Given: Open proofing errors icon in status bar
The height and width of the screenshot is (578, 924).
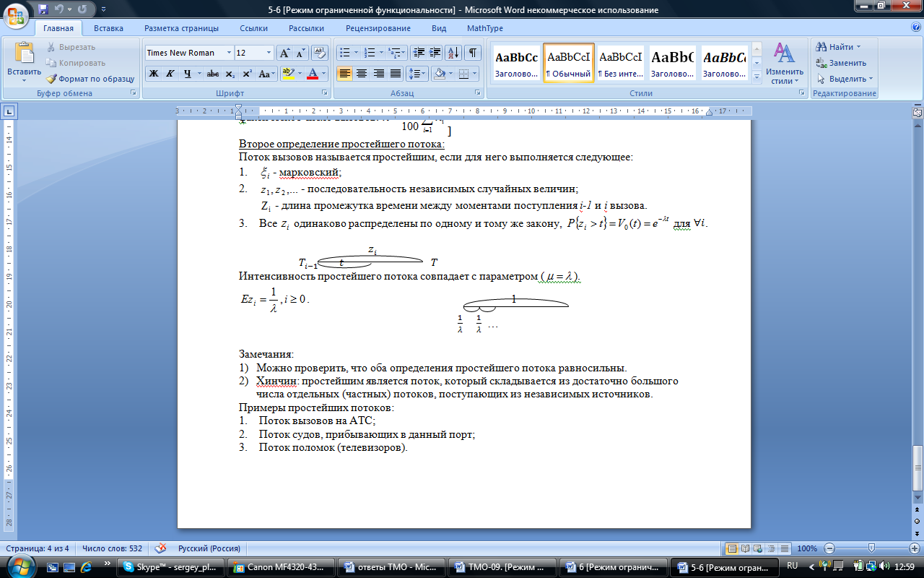Looking at the screenshot, I should pos(160,548).
